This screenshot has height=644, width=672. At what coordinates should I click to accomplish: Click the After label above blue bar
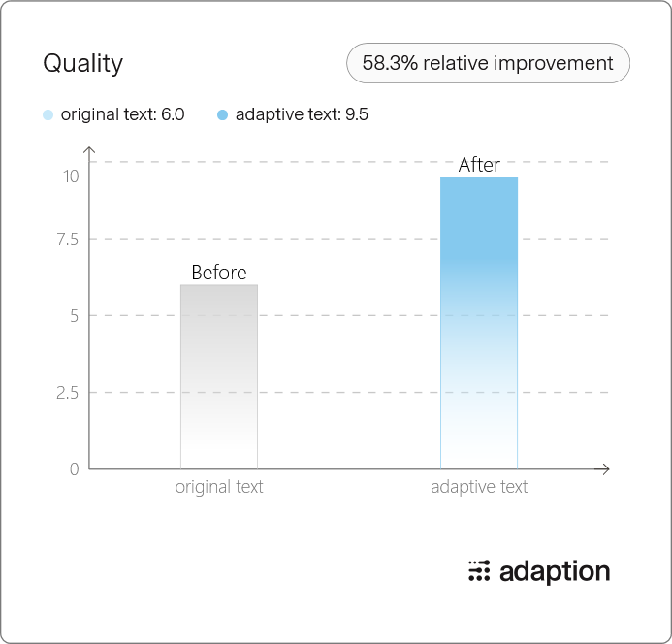[479, 165]
